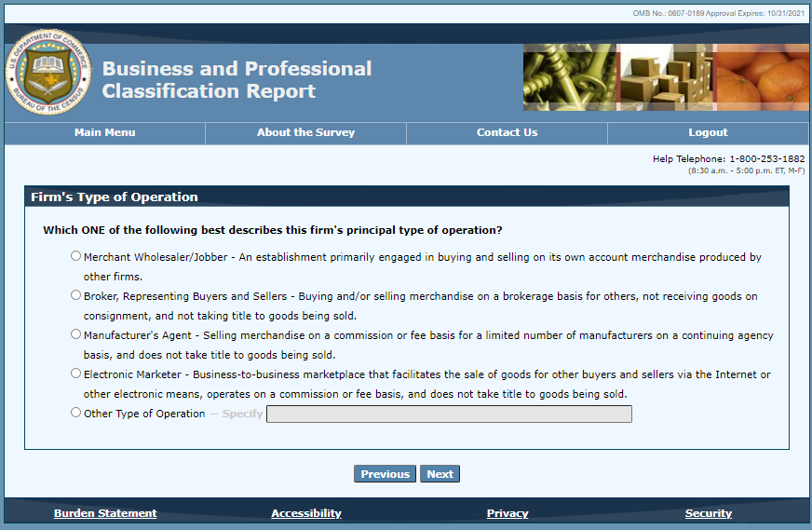Click the Specify text input field
The height and width of the screenshot is (530, 812).
[x=449, y=414]
